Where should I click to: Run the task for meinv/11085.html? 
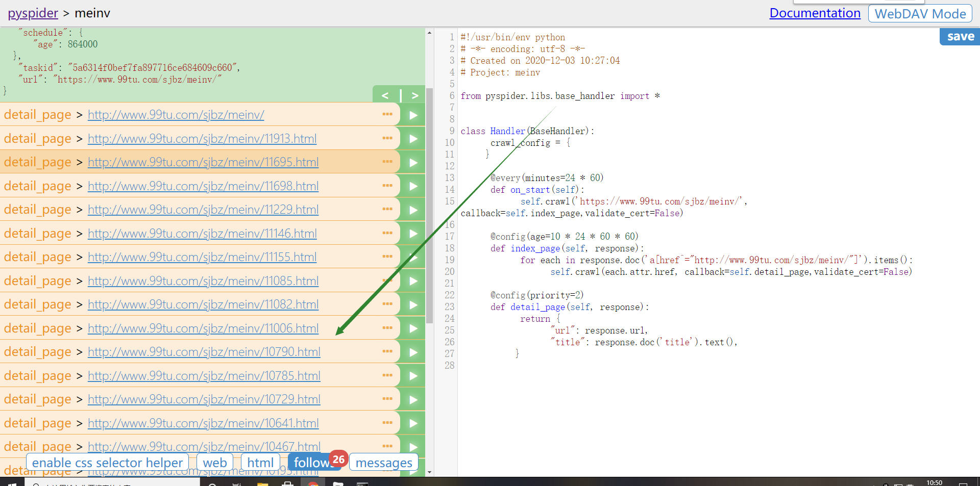click(413, 281)
